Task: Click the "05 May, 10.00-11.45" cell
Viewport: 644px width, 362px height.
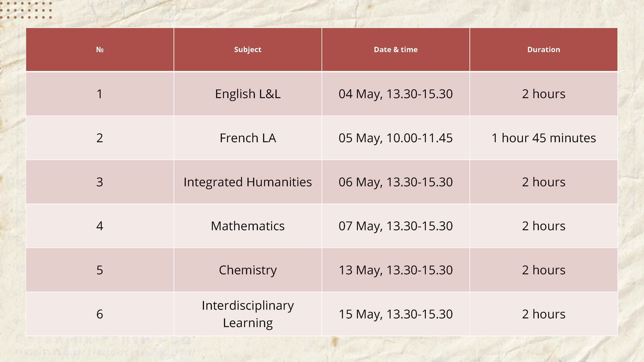Action: 396,138
